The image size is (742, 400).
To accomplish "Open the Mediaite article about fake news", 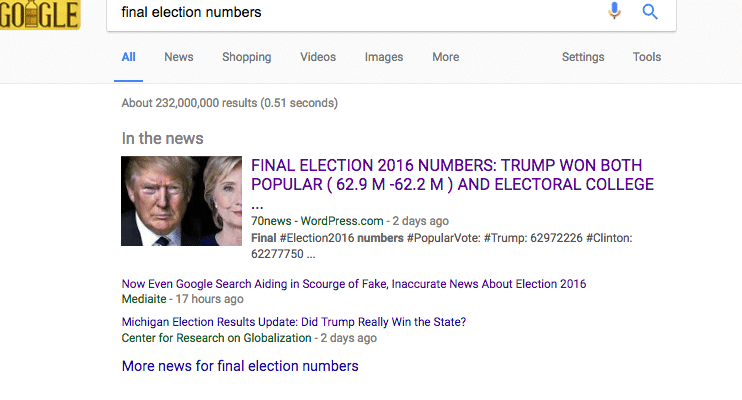I will (x=354, y=284).
